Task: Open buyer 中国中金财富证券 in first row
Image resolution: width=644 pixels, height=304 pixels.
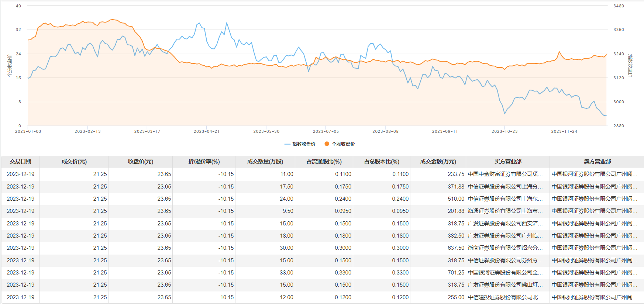Action: [x=505, y=174]
